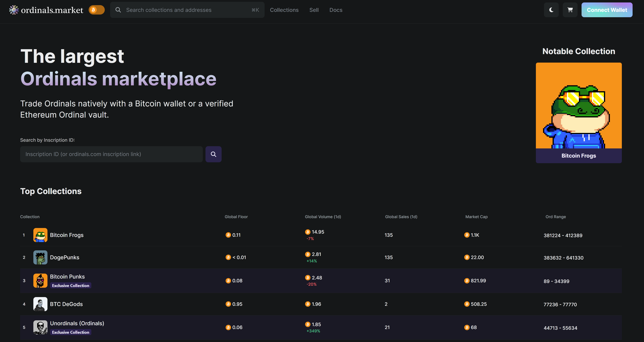The image size is (644, 342).
Task: Click the BTC DeGods collection avatar
Action: pyautogui.click(x=40, y=304)
